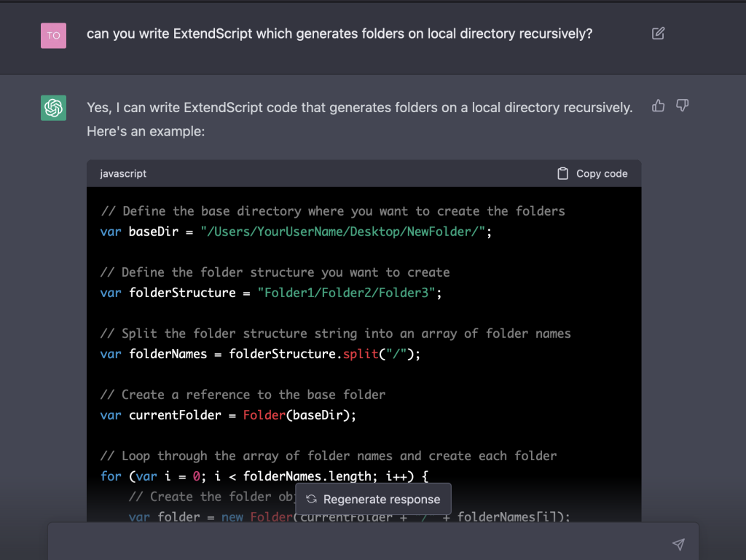The width and height of the screenshot is (746, 560).
Task: Click the green ChatGPT avatar icon
Action: (x=53, y=107)
